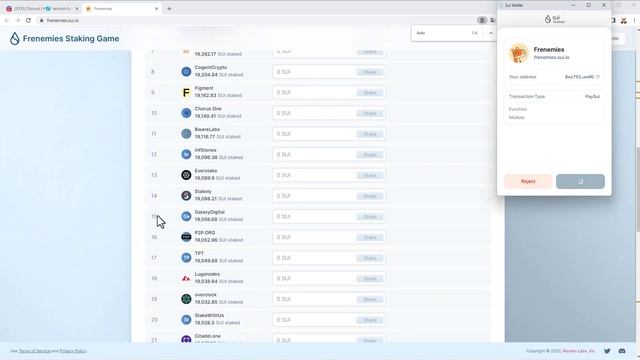Close the second browser tab
This screenshot has height=360, width=640.
point(77,9)
